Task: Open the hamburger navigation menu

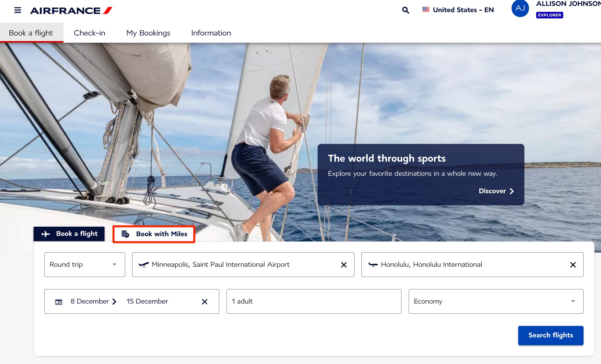Action: 17,10
